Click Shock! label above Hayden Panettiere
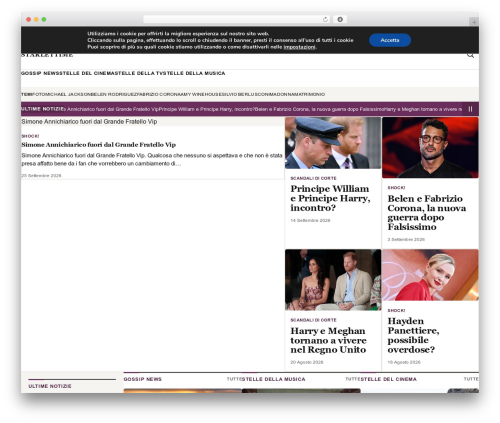500x423 pixels. 396,310
